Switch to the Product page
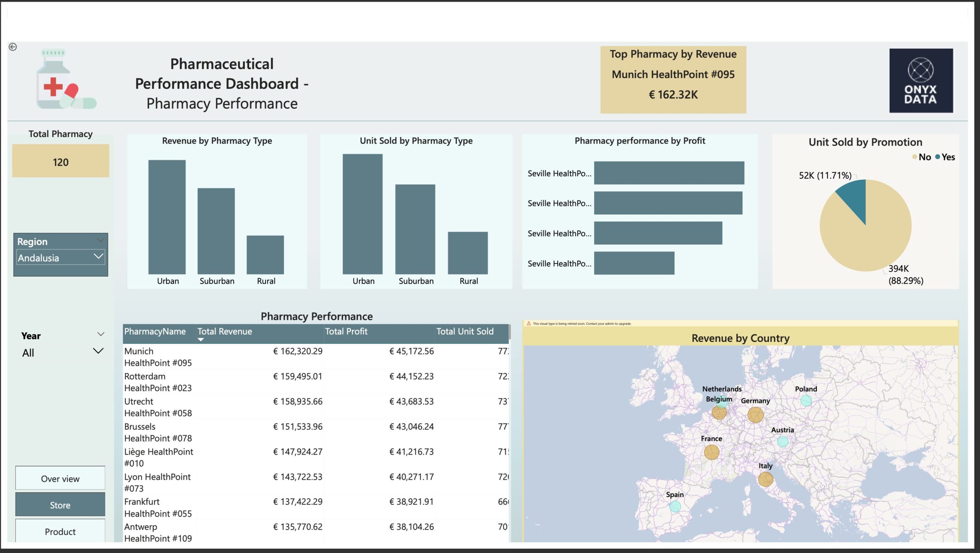 [x=60, y=531]
